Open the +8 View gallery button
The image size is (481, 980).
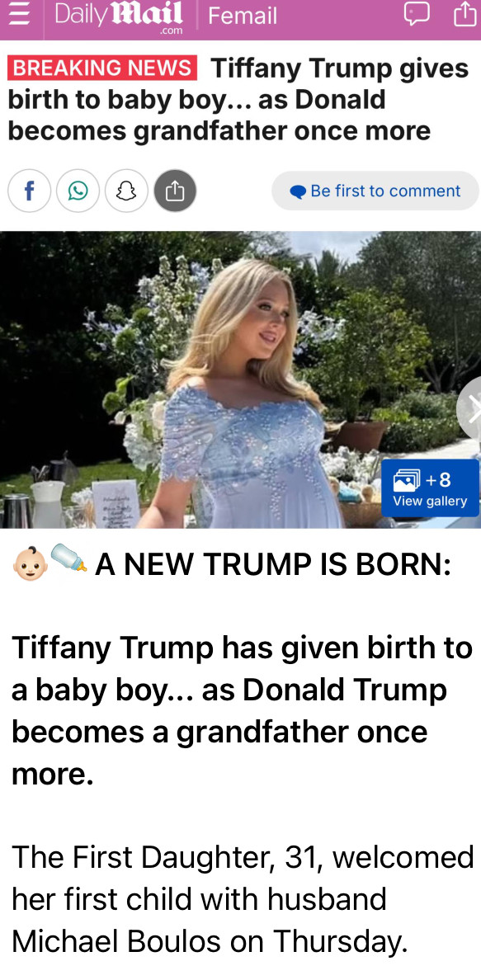430,488
